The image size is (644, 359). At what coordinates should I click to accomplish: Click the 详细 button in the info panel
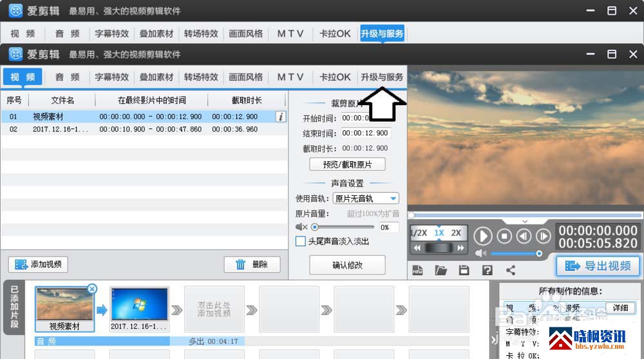point(620,308)
